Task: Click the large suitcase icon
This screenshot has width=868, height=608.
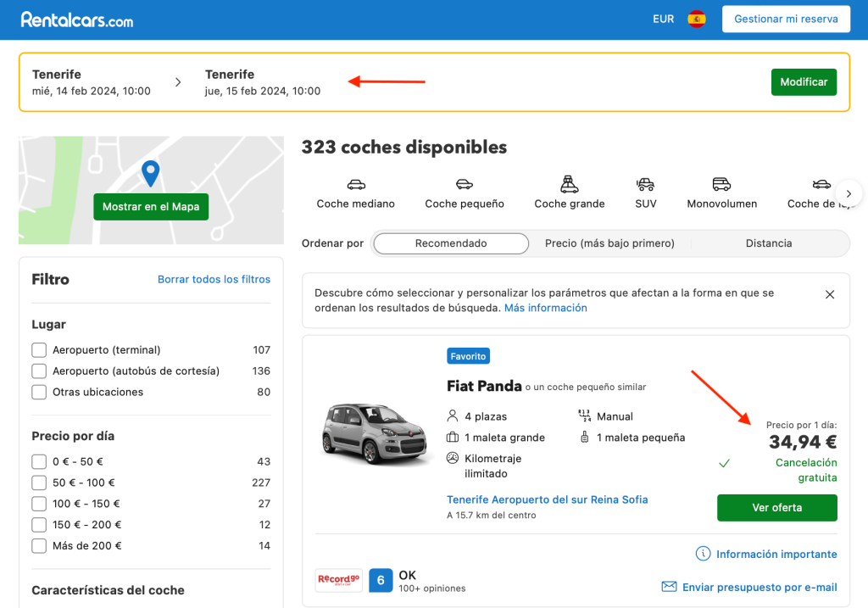Action: pyautogui.click(x=453, y=437)
